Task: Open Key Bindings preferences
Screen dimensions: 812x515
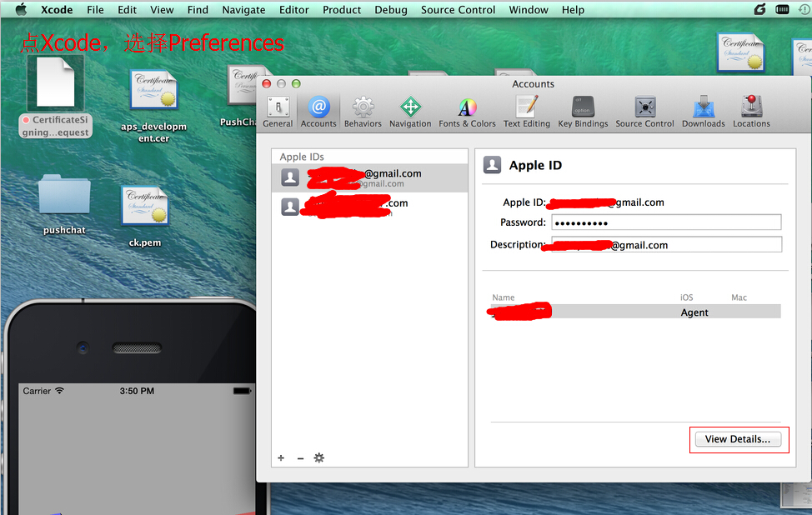Action: [583, 112]
